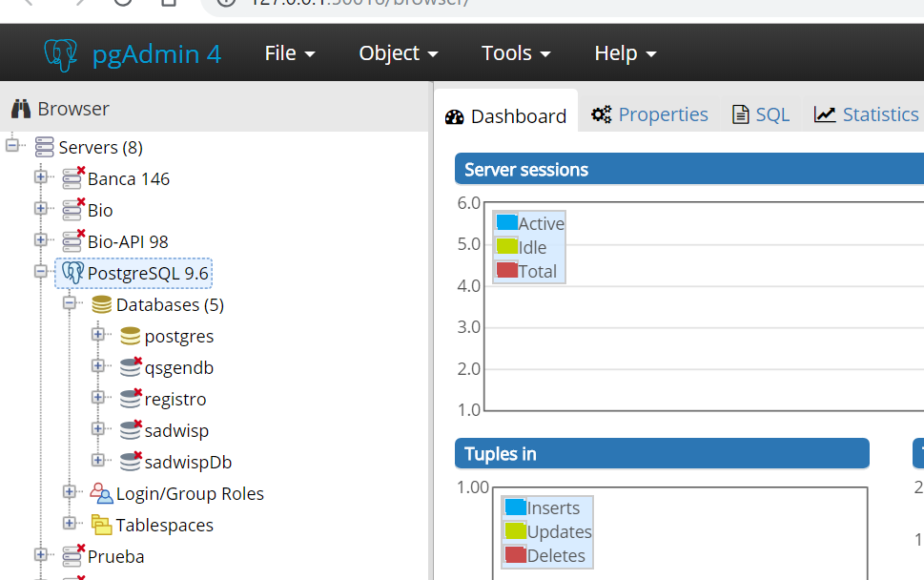Click the disconnected sadwisp database icon
This screenshot has height=580, width=924.
131,430
